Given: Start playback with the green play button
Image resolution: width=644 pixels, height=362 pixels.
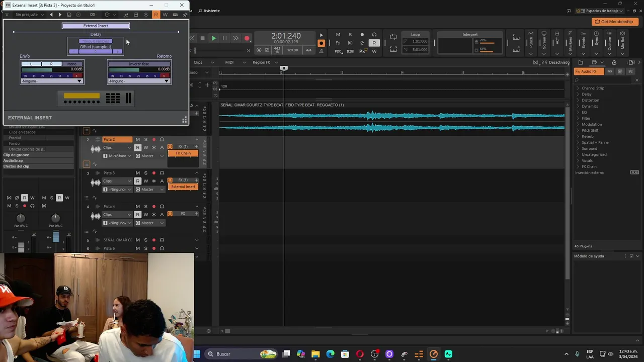Looking at the screenshot, I should (x=214, y=38).
